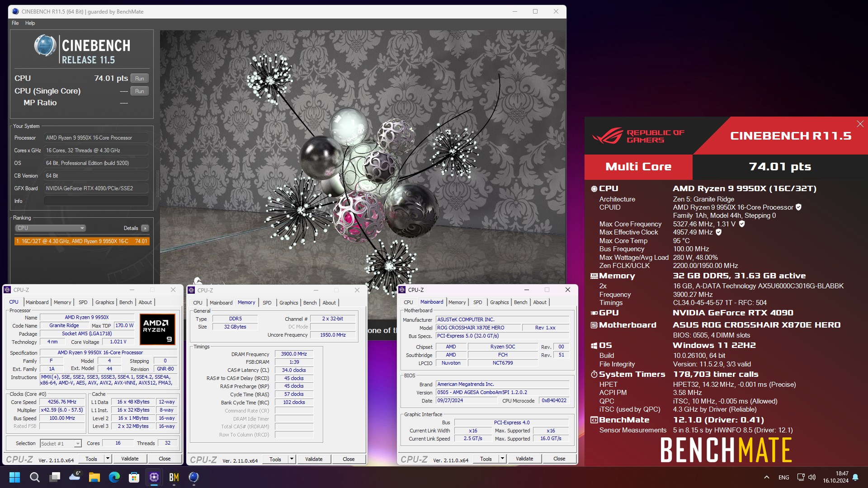Switch to CPU-Z taskbar icon
The image size is (868, 488).
tap(154, 477)
